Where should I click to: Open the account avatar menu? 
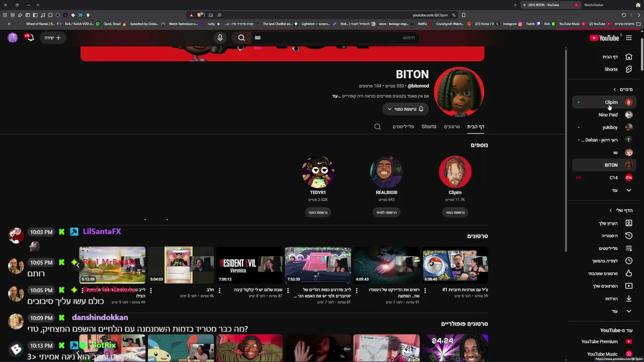tap(13, 38)
